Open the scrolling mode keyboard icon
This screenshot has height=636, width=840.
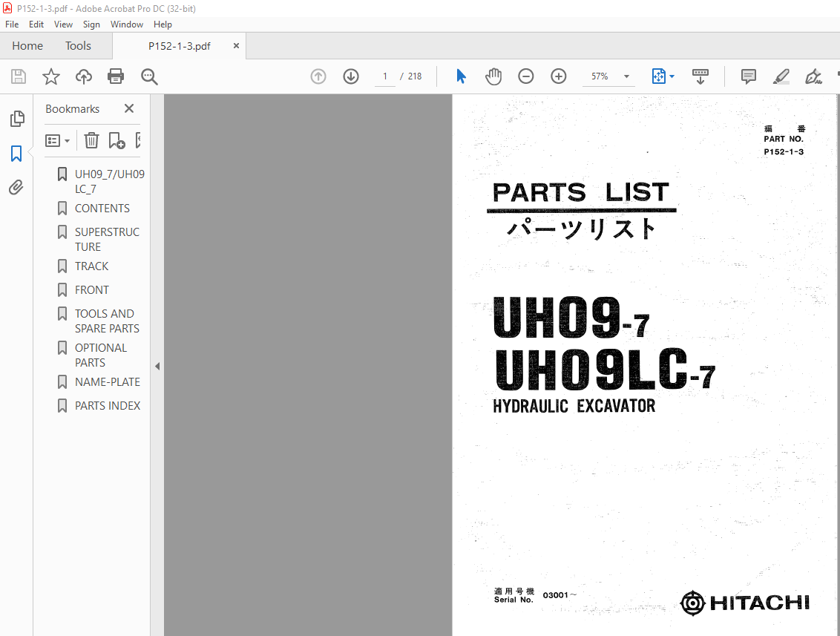tap(700, 76)
